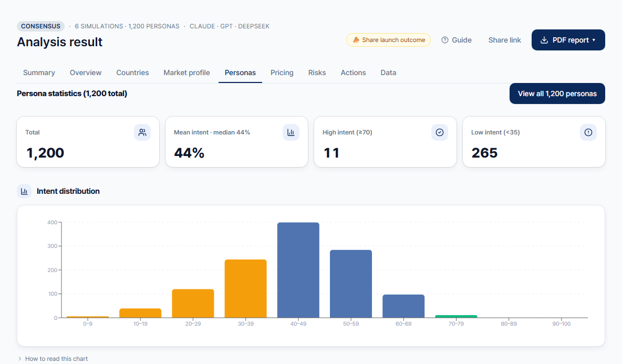This screenshot has height=364, width=622.
Task: Click the PDF report button
Action: (568, 40)
